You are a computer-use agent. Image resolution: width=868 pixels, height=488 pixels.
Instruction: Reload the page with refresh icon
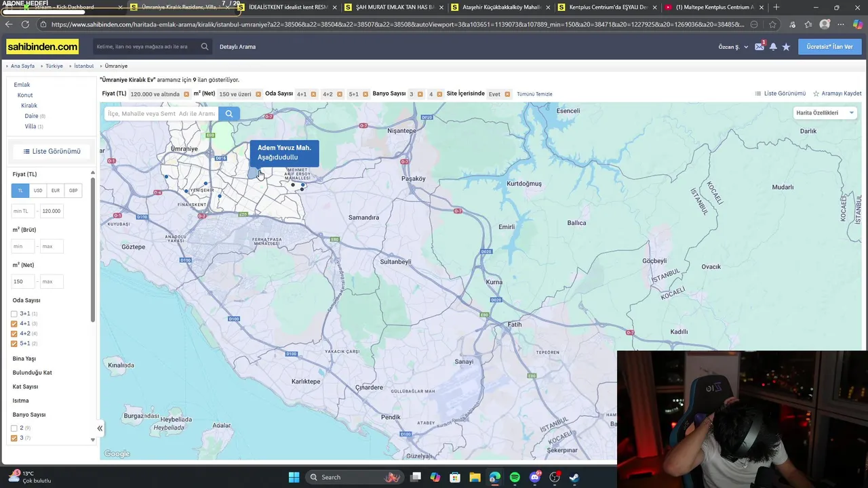tap(25, 24)
